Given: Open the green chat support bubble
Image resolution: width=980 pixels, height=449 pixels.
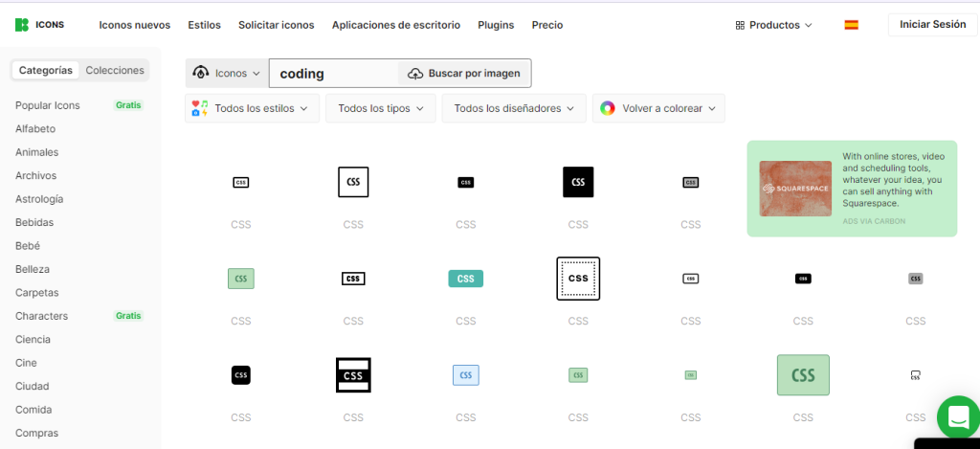Looking at the screenshot, I should coord(958,416).
